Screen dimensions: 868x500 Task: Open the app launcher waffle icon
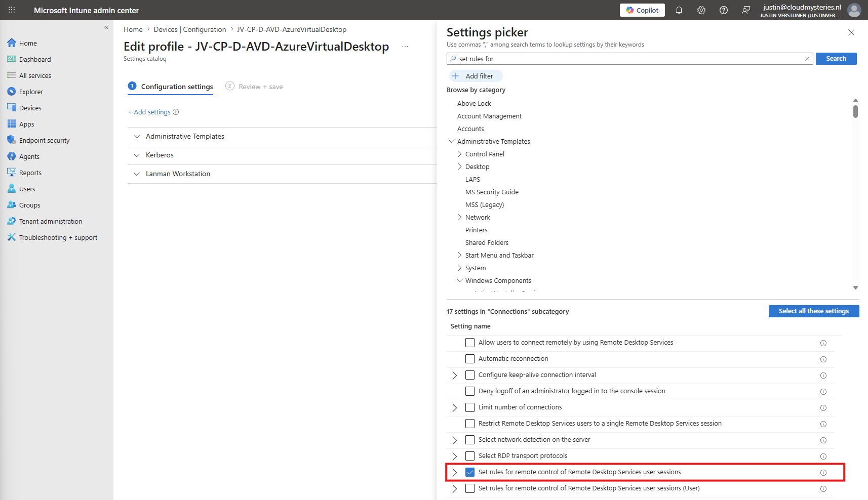12,10
